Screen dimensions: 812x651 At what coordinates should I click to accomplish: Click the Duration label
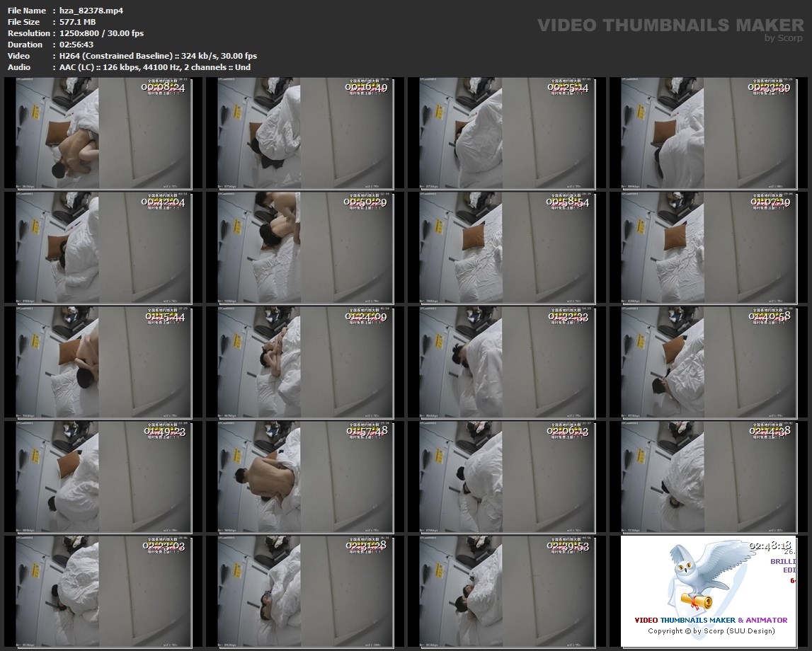25,45
